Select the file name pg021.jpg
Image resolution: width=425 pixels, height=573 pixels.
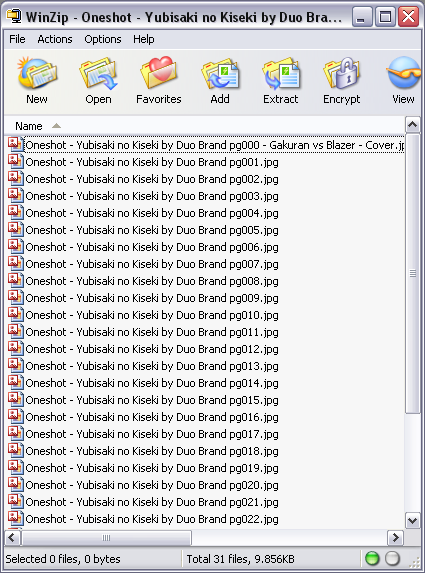pyautogui.click(x=152, y=502)
